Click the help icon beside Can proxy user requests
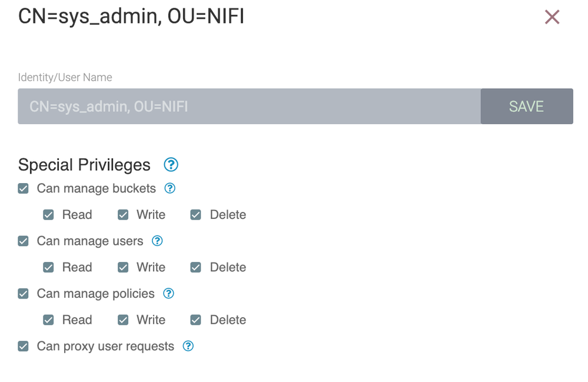This screenshot has height=382, width=588. [x=188, y=346]
